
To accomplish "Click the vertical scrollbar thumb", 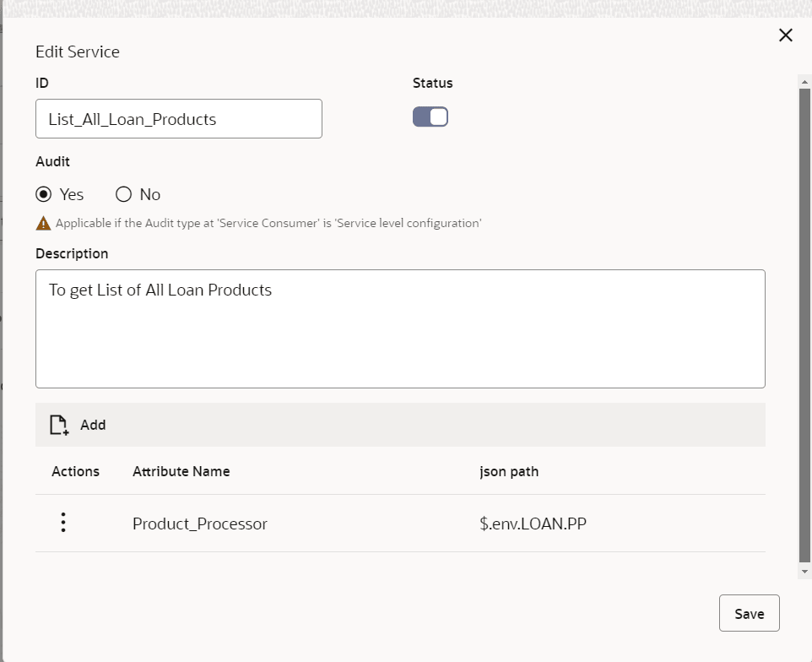I will point(804,321).
